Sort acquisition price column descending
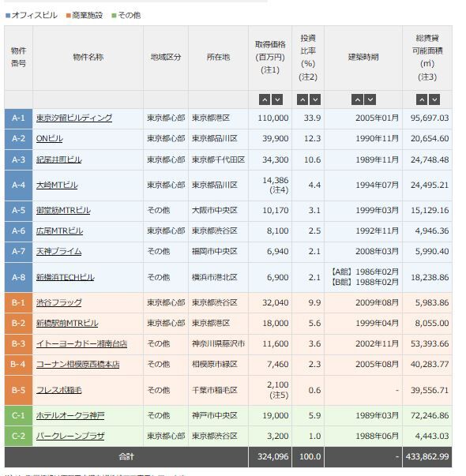Screen dimensions: 466x476 (x=277, y=99)
